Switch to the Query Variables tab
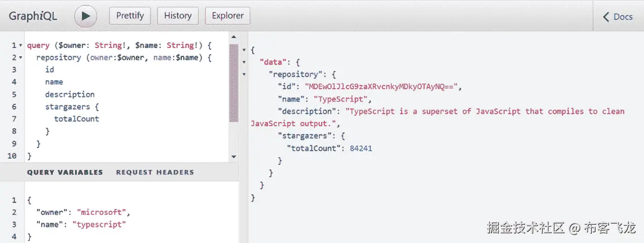 coord(65,172)
